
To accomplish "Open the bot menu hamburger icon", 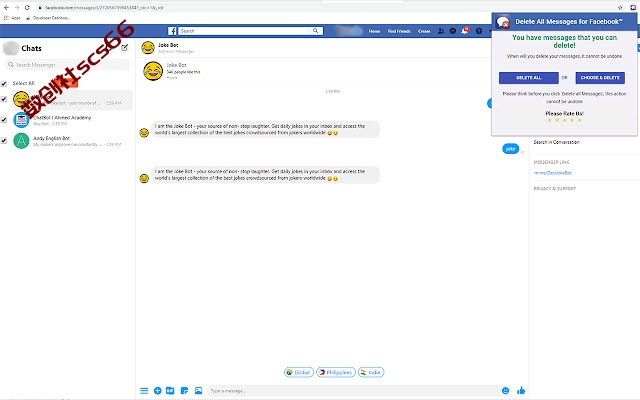I will click(144, 391).
